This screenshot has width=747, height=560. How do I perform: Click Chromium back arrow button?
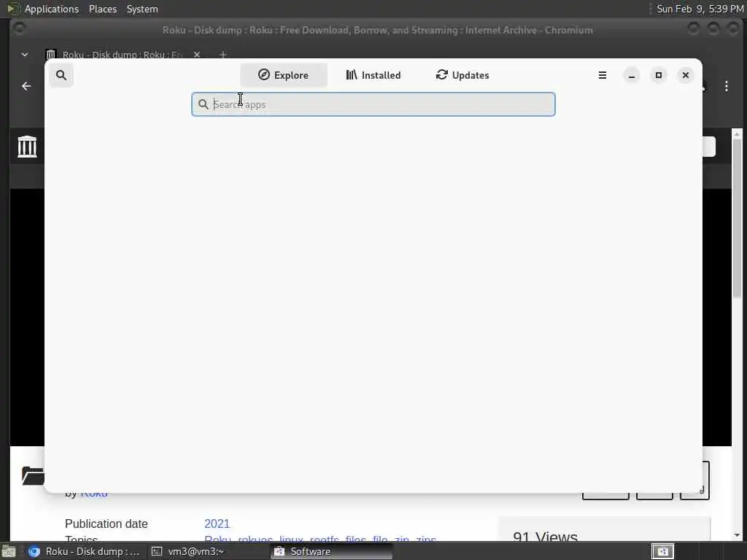pos(26,86)
